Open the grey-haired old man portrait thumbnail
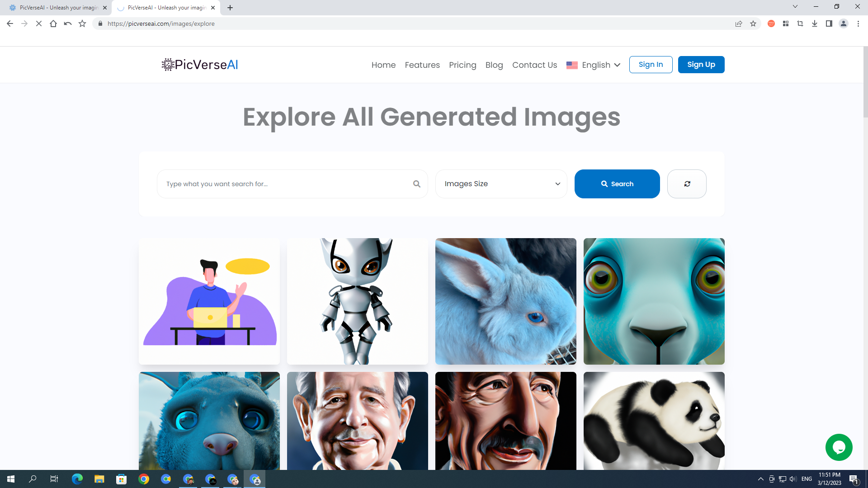This screenshot has width=868, height=488. point(358,421)
